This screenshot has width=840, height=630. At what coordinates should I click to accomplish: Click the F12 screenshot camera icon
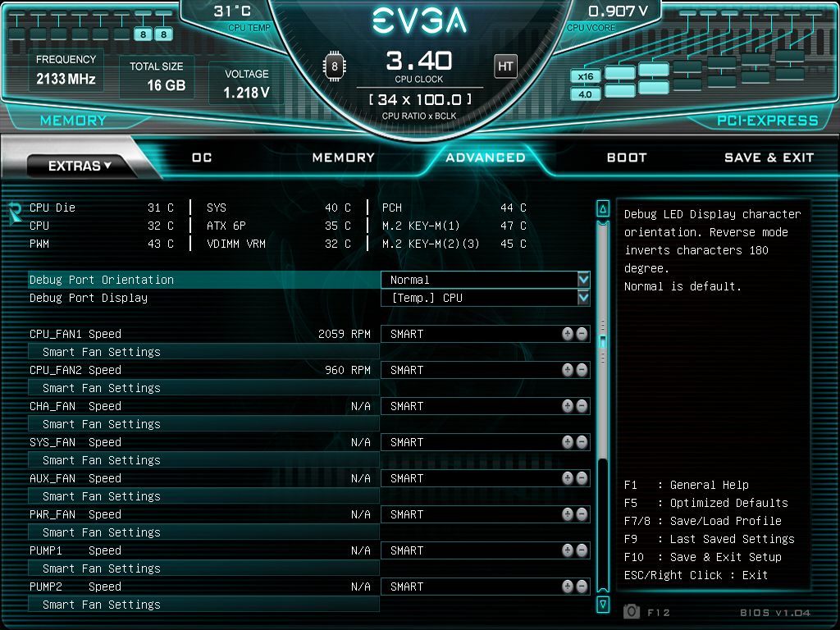point(632,611)
